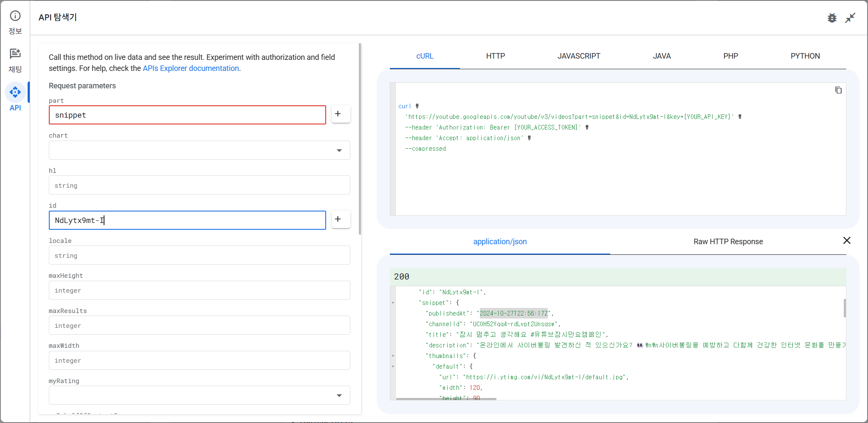Switch to the JAVASCRIPT tab
Screen dimensions: 868x423
(579, 56)
